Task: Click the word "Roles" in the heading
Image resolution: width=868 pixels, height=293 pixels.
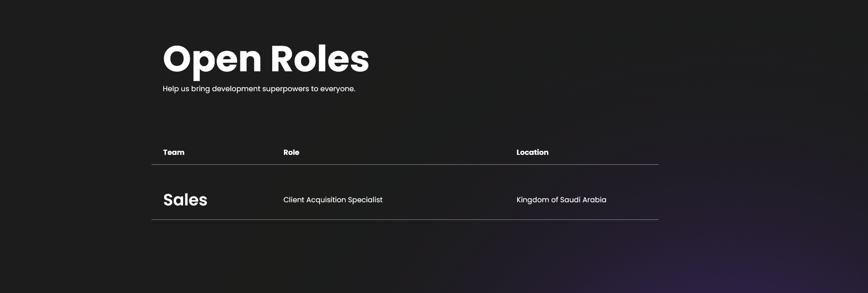Action: (x=320, y=59)
